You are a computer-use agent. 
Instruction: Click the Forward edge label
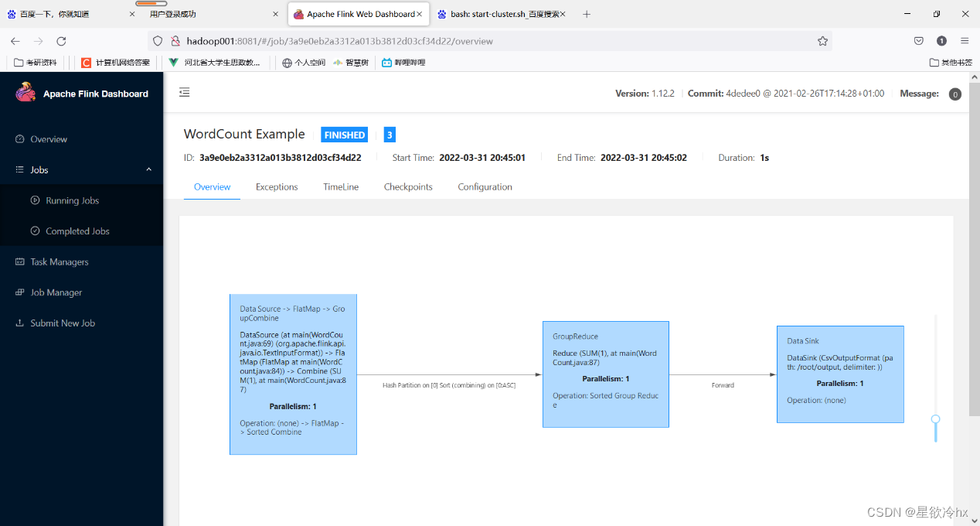coord(723,384)
